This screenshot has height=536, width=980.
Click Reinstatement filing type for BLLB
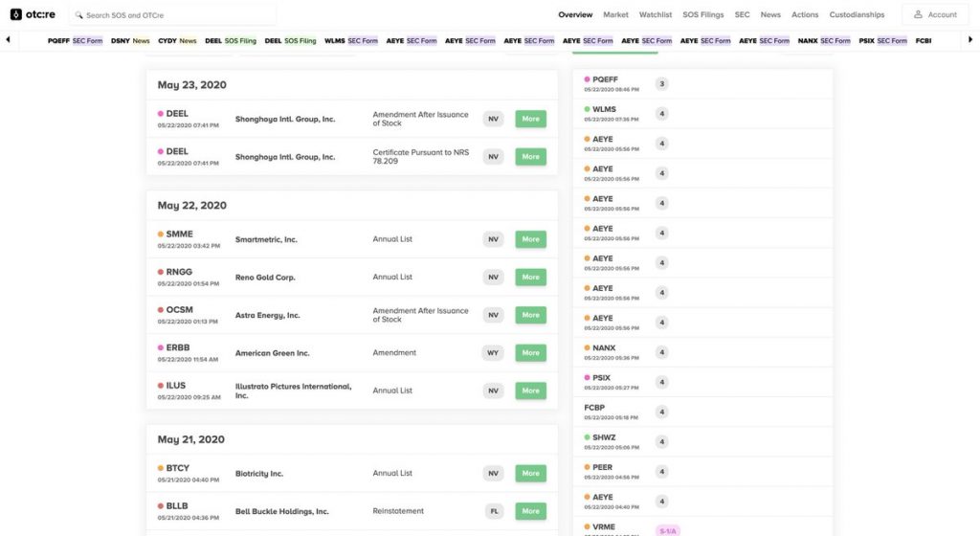(x=398, y=511)
